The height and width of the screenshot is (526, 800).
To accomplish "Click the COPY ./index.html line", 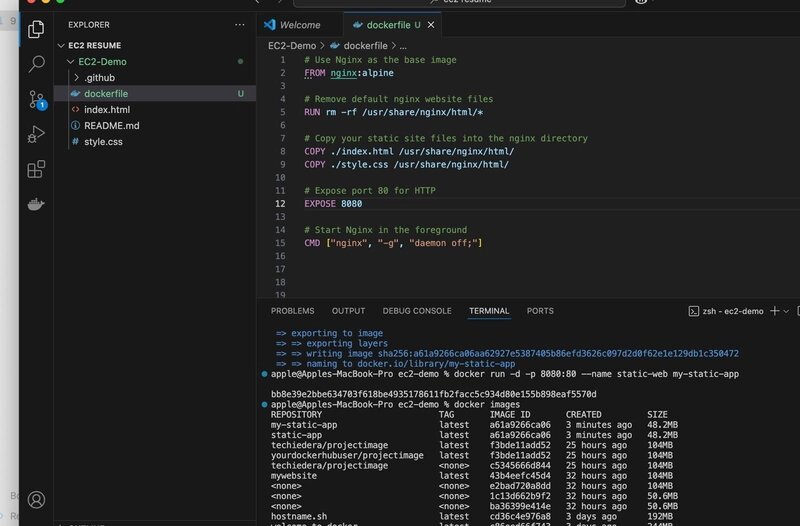I will 409,152.
